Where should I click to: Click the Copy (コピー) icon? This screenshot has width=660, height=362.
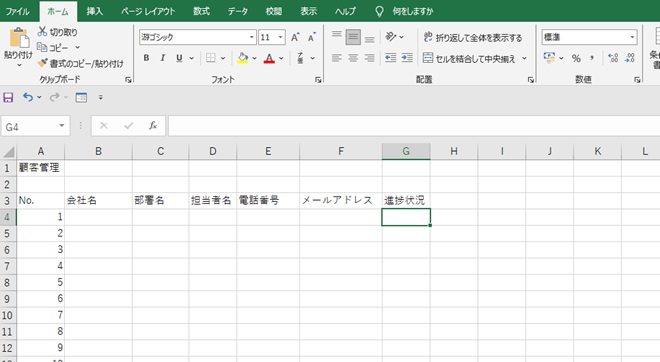click(x=42, y=47)
